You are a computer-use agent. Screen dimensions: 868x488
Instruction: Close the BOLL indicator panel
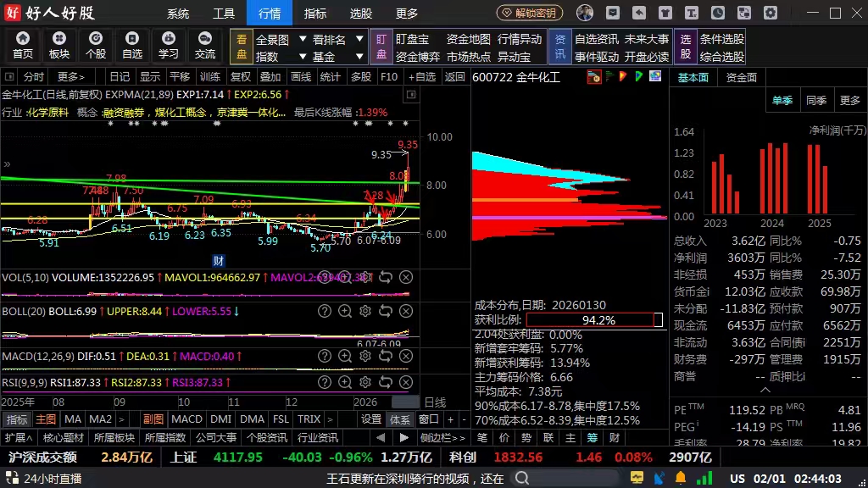pos(406,311)
